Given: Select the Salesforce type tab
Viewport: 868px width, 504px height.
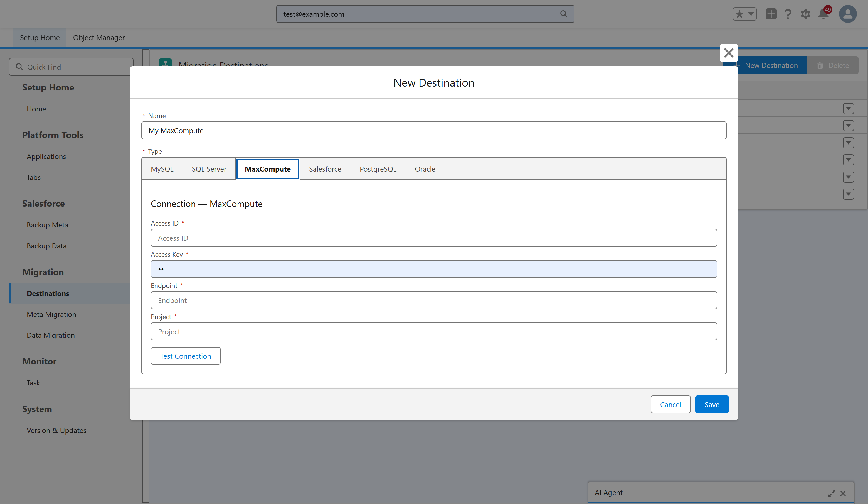Looking at the screenshot, I should pyautogui.click(x=325, y=169).
